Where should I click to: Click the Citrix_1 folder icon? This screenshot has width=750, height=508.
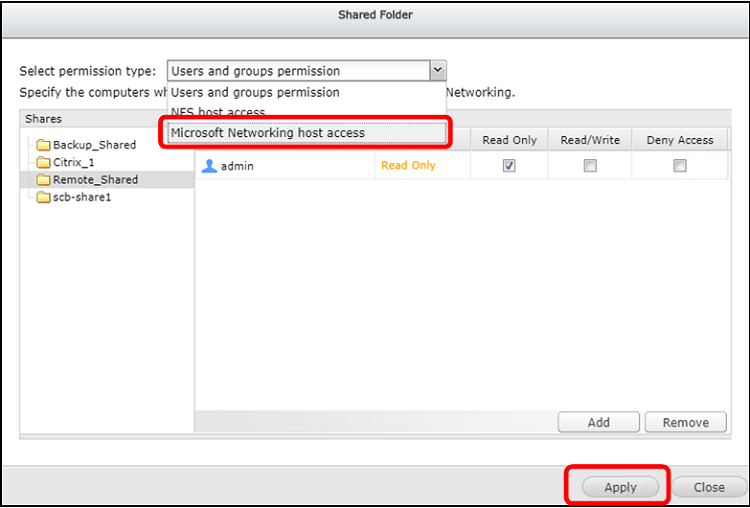[x=44, y=162]
